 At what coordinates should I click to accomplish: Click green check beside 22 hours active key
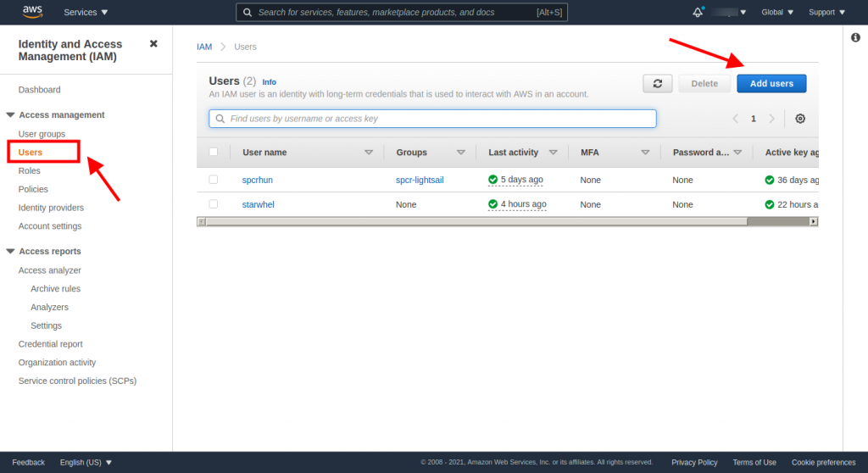(770, 205)
